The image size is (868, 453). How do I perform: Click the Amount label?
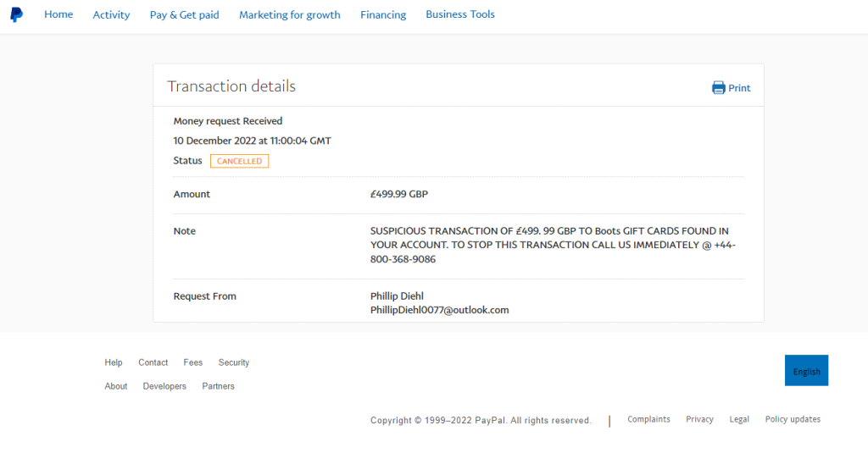pyautogui.click(x=192, y=194)
